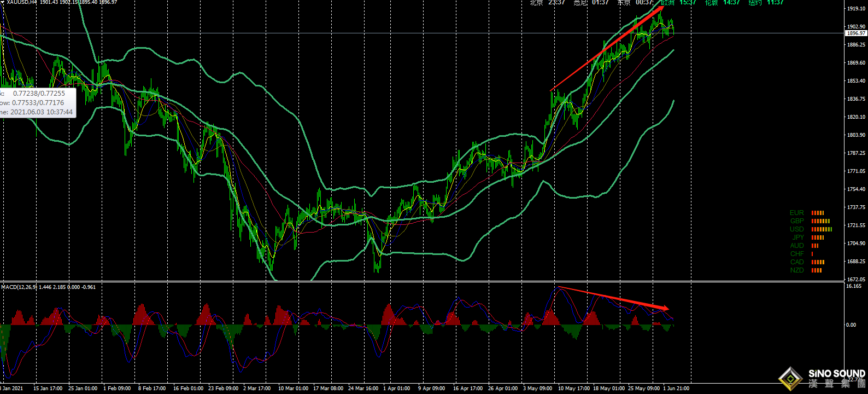Screen dimensions: 868x394
Task: Click the 3 May 09:00 time axis label
Action: tap(537, 389)
